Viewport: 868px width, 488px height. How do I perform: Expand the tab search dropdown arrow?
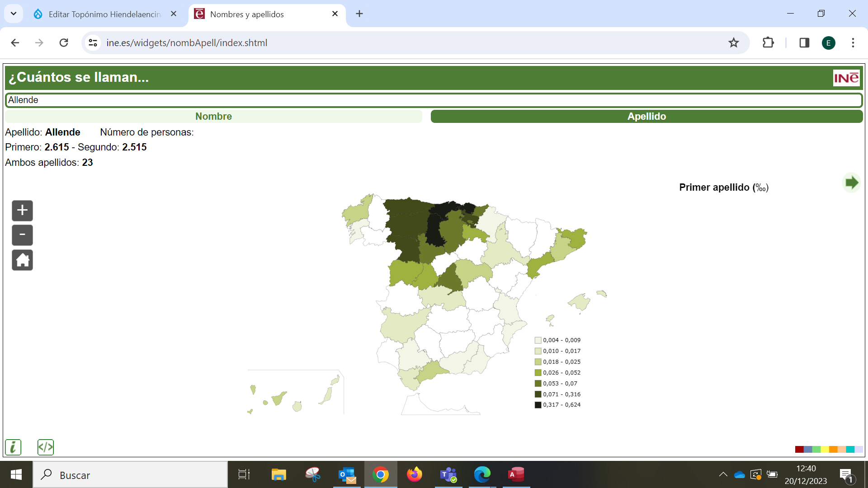click(x=14, y=14)
